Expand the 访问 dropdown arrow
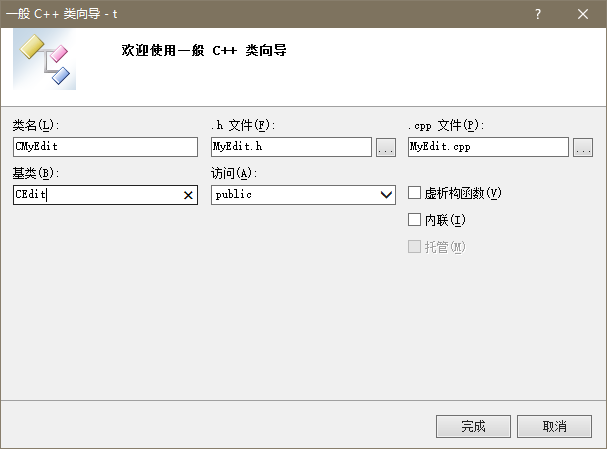Screen dimensions: 607x449 387,196
